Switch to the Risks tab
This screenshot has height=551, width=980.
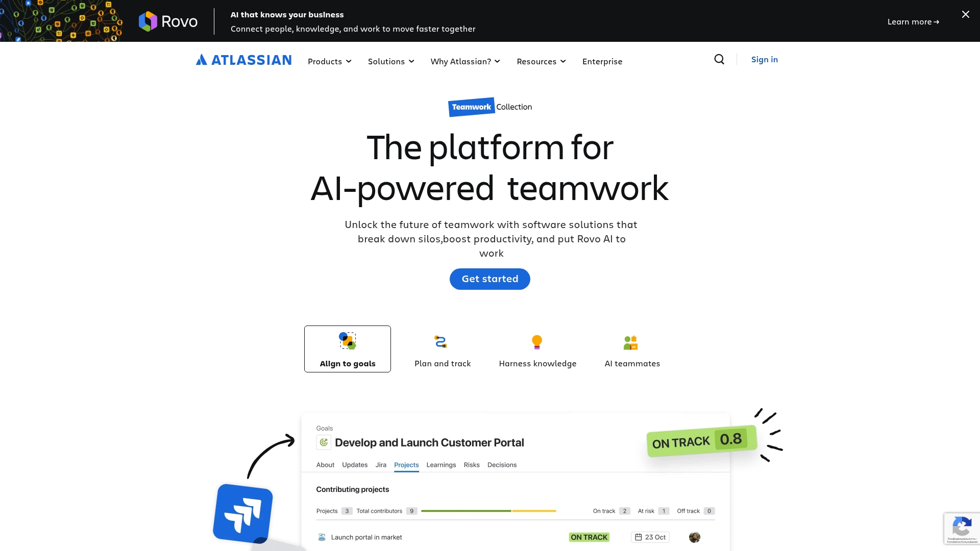tap(471, 465)
